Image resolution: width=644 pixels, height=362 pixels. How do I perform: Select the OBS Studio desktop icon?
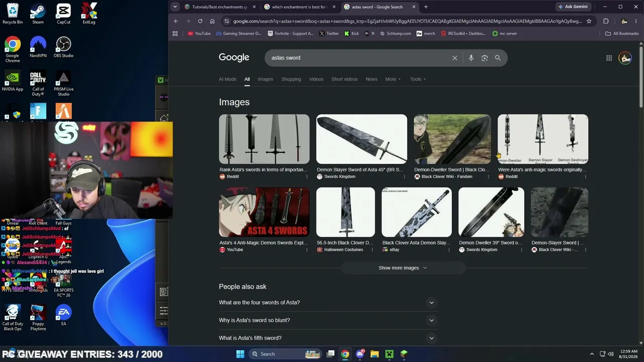pyautogui.click(x=63, y=47)
